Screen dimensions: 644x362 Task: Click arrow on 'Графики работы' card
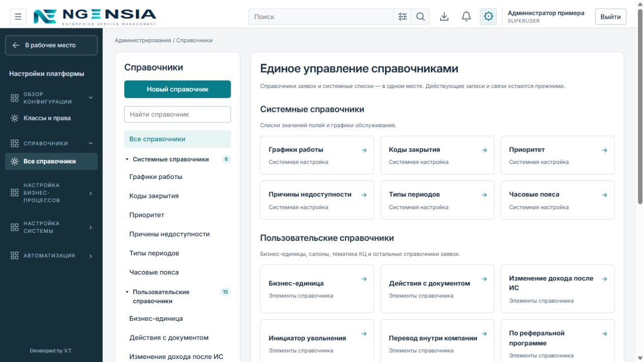click(x=364, y=150)
